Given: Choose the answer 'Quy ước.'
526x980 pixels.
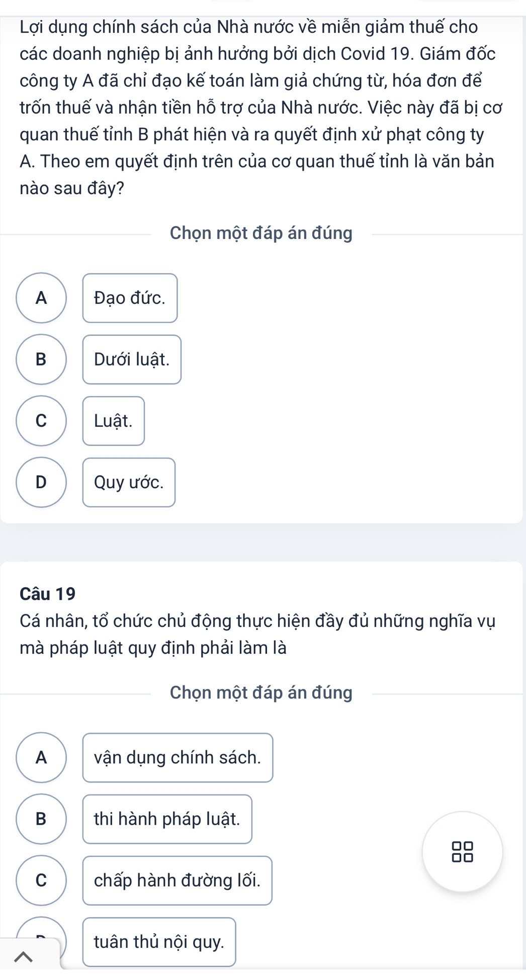Looking at the screenshot, I should click(129, 483).
